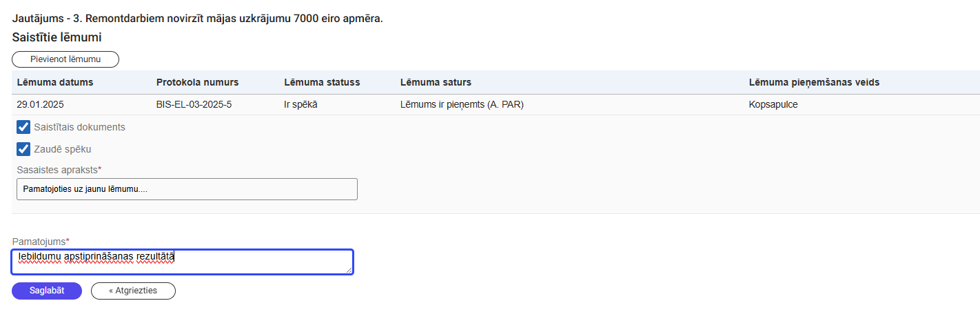This screenshot has width=980, height=312.
Task: Select the Lēmuma statuss column header
Action: 322,82
